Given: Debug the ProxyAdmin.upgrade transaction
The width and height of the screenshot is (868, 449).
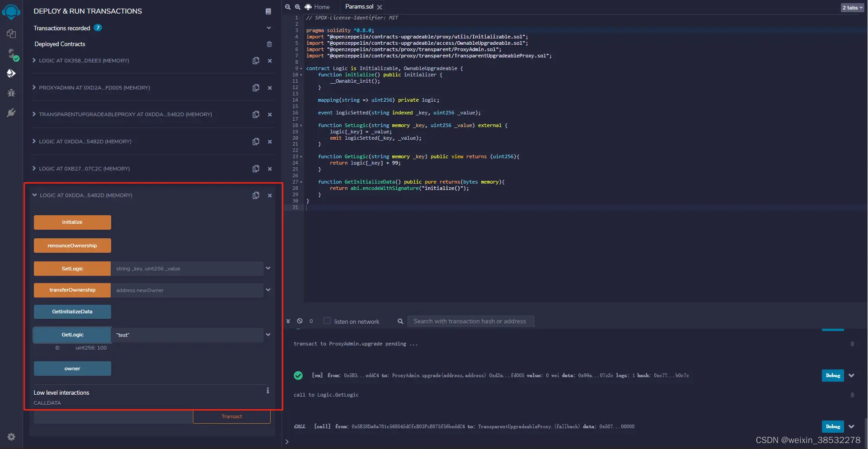Looking at the screenshot, I should coord(833,375).
